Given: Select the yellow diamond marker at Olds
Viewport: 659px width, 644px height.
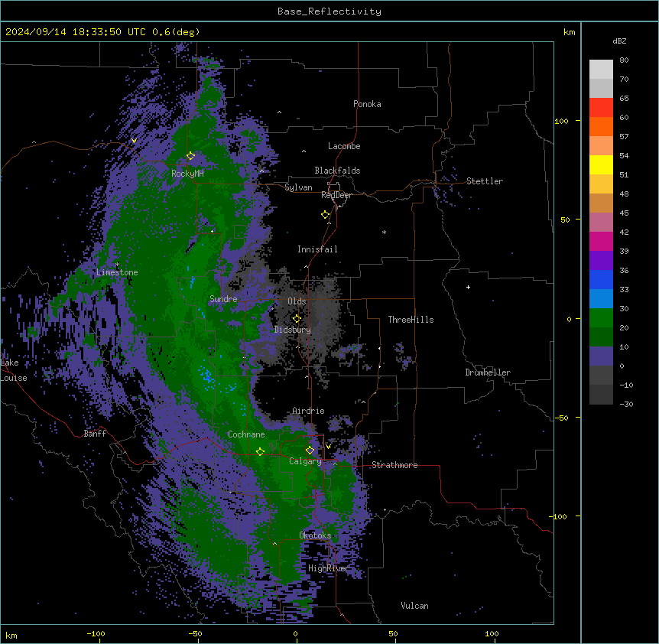Looking at the screenshot, I should pos(297,319).
